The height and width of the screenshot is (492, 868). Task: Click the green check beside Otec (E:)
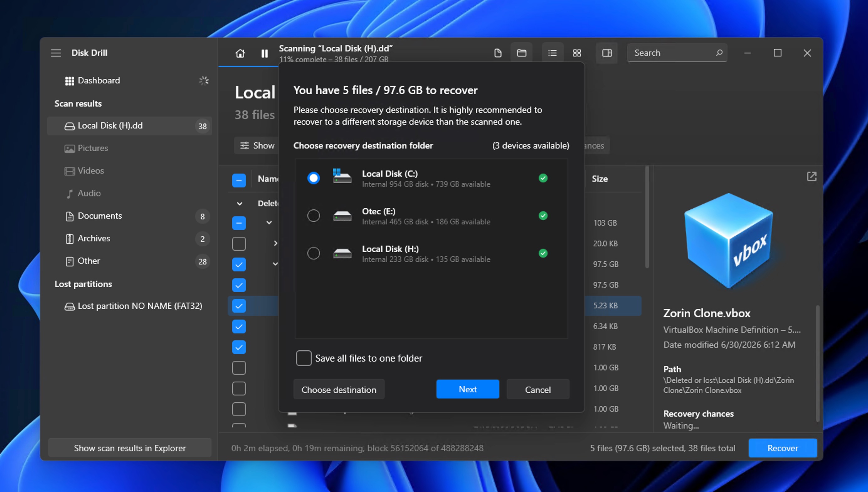pos(543,216)
